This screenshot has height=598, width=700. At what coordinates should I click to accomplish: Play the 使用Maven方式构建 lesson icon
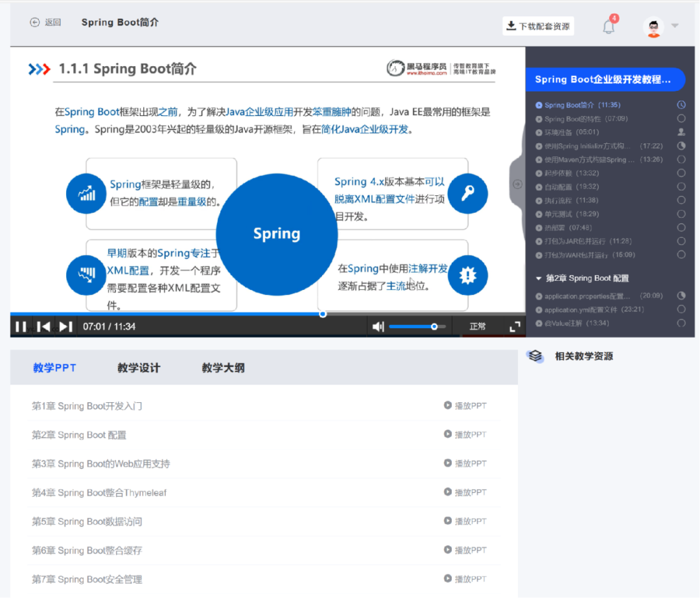tap(539, 160)
